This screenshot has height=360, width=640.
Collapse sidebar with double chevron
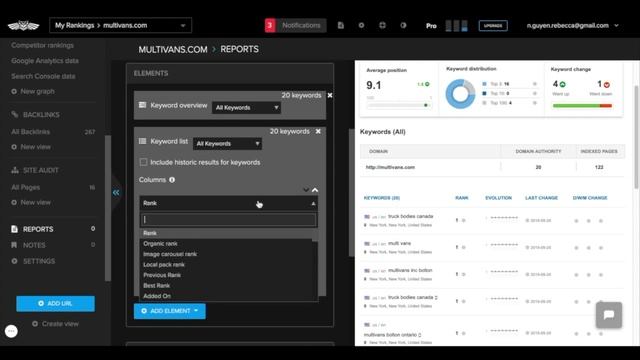(116, 192)
